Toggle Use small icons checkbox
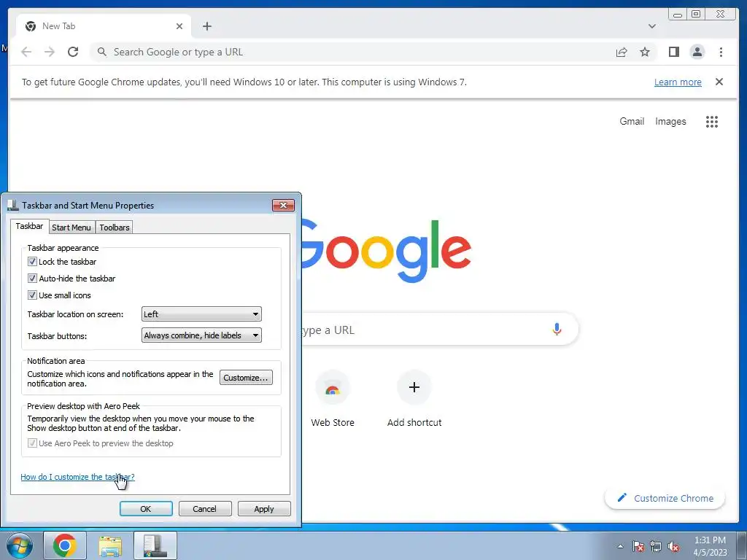Image resolution: width=747 pixels, height=560 pixels. pyautogui.click(x=32, y=295)
